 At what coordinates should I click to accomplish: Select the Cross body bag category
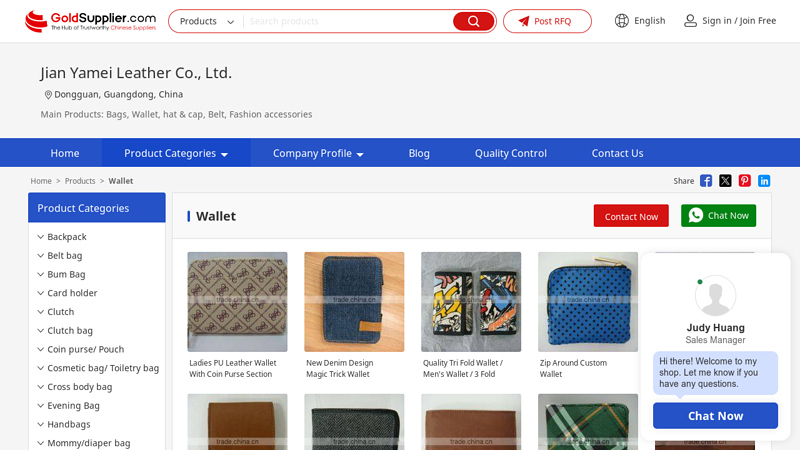[x=80, y=387]
